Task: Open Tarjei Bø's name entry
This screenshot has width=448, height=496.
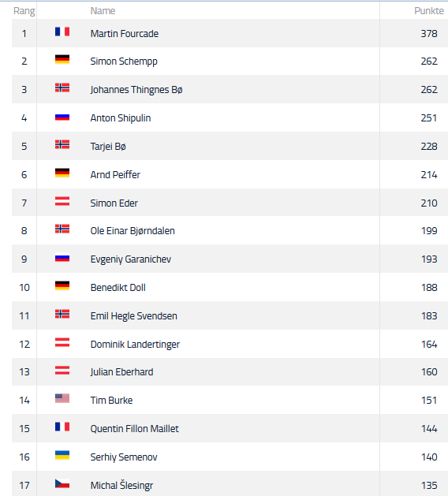Action: coord(108,147)
